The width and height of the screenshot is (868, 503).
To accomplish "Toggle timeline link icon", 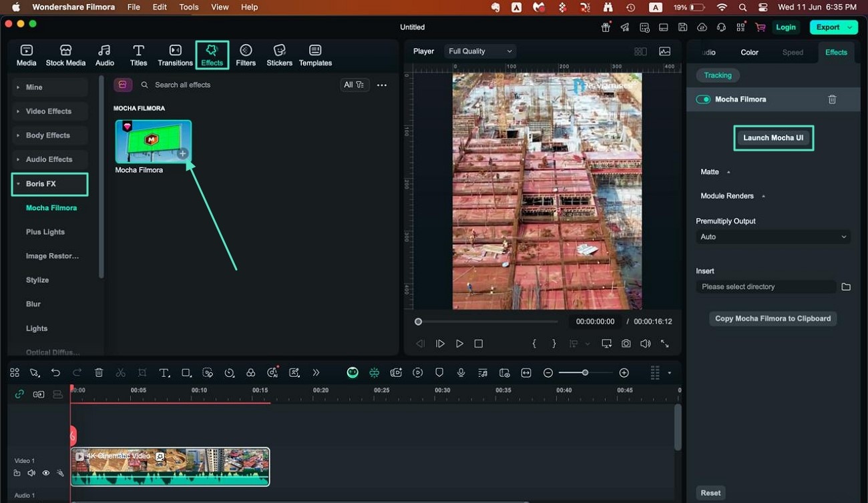I will 19,394.
